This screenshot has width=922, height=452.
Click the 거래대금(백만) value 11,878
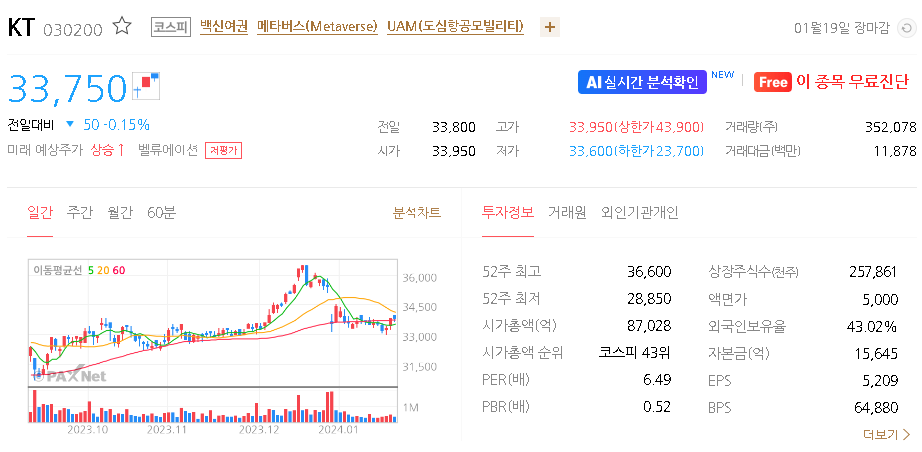click(x=896, y=152)
